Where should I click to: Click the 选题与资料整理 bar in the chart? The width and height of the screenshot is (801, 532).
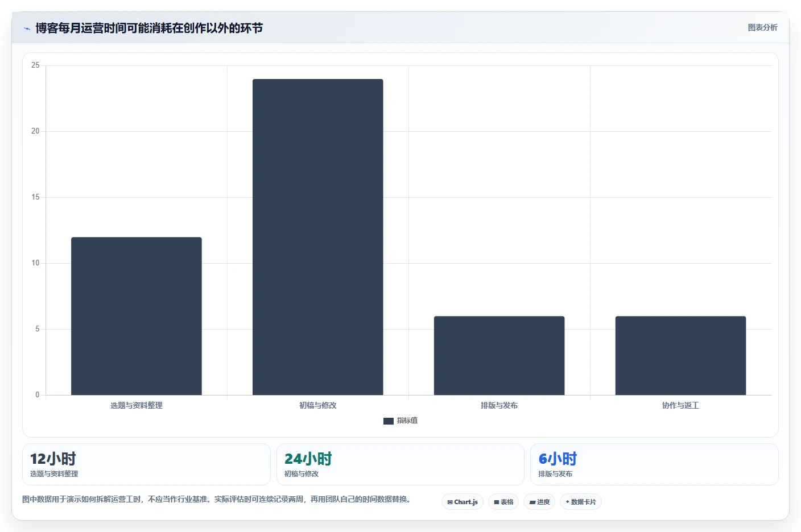137,316
